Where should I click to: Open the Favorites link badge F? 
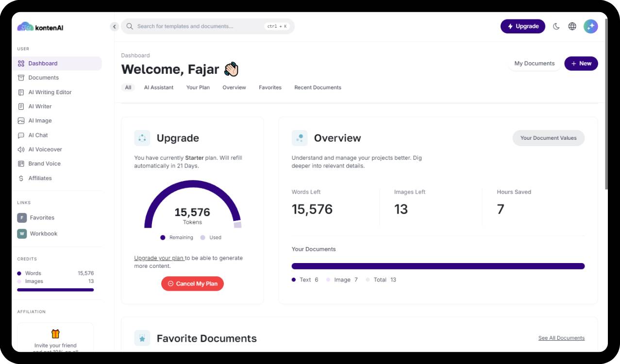(22, 218)
